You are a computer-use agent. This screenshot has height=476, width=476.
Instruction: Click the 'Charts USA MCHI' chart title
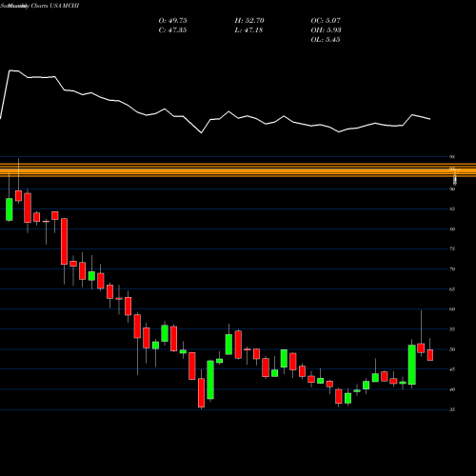(55, 6)
